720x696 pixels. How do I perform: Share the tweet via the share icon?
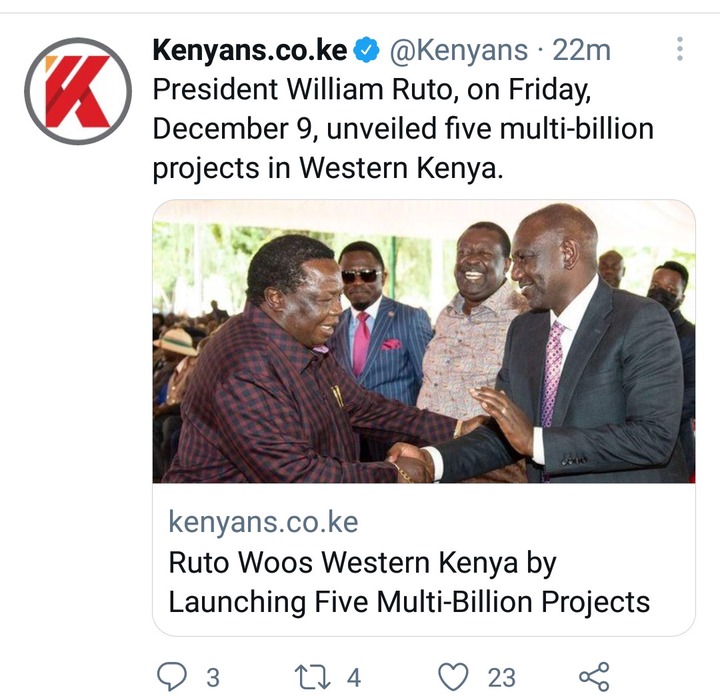click(x=594, y=677)
